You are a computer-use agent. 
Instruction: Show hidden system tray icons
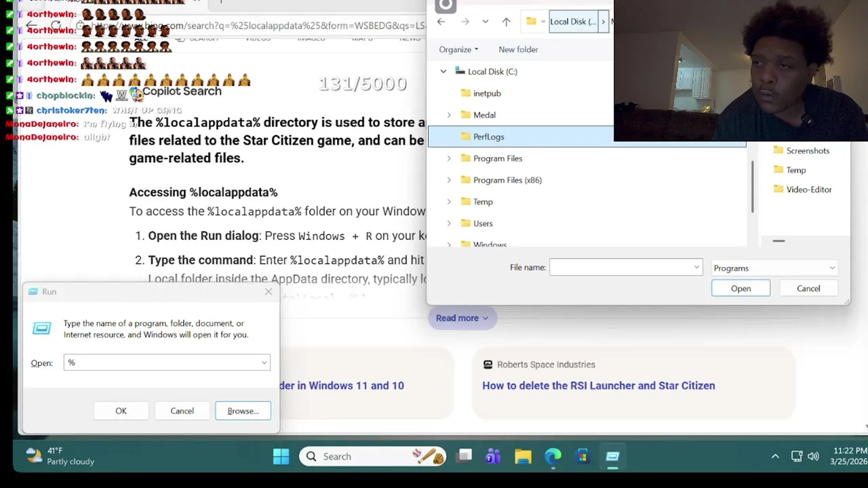point(775,456)
